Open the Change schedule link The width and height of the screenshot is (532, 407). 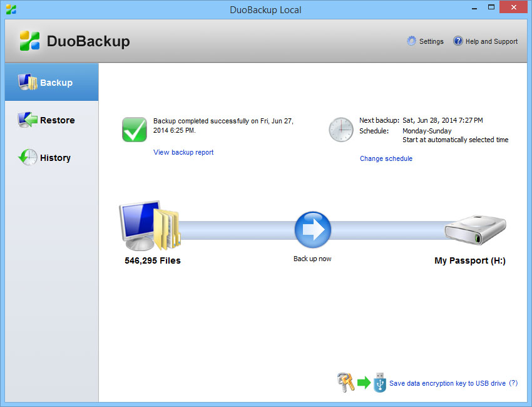[x=386, y=158]
